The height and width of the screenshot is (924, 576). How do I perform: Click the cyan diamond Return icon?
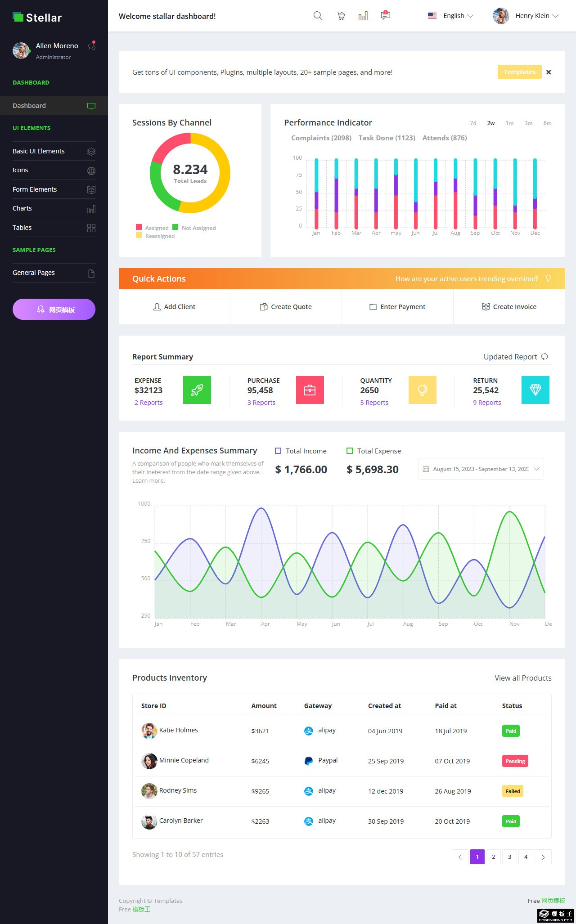point(535,390)
